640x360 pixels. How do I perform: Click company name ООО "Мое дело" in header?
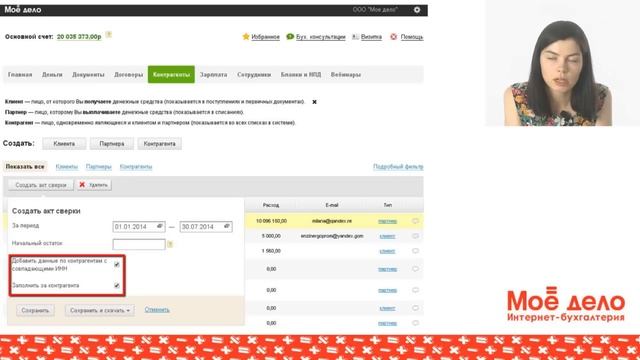[375, 9]
